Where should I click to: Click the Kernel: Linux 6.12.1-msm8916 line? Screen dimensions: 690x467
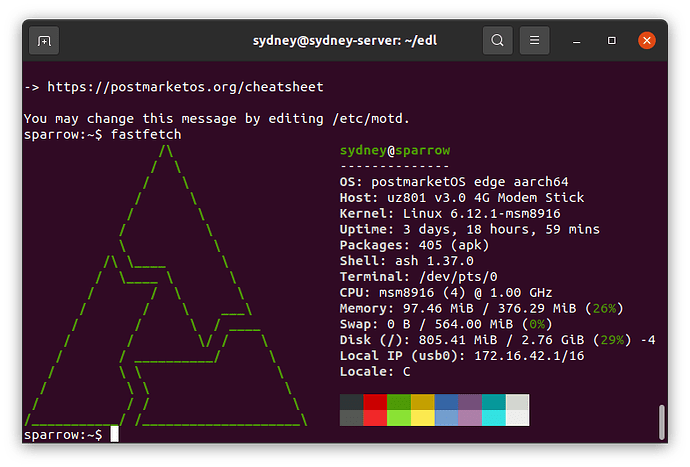coord(450,213)
